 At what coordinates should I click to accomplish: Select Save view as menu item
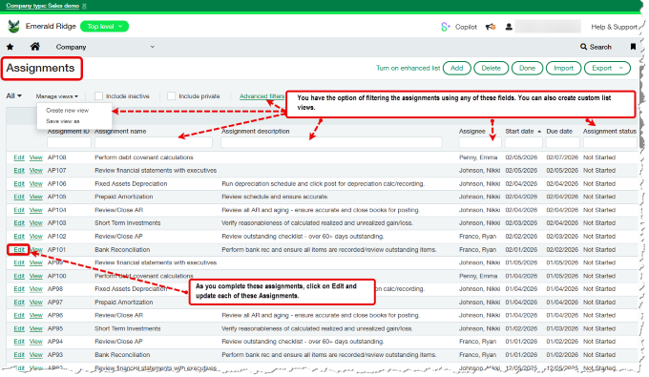(x=63, y=121)
